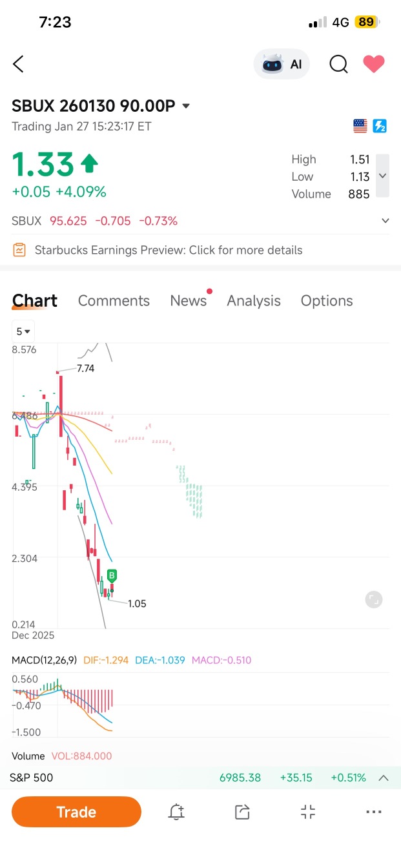This screenshot has width=401, height=868.
Task: Refresh the chart with the reload icon
Action: 373,599
